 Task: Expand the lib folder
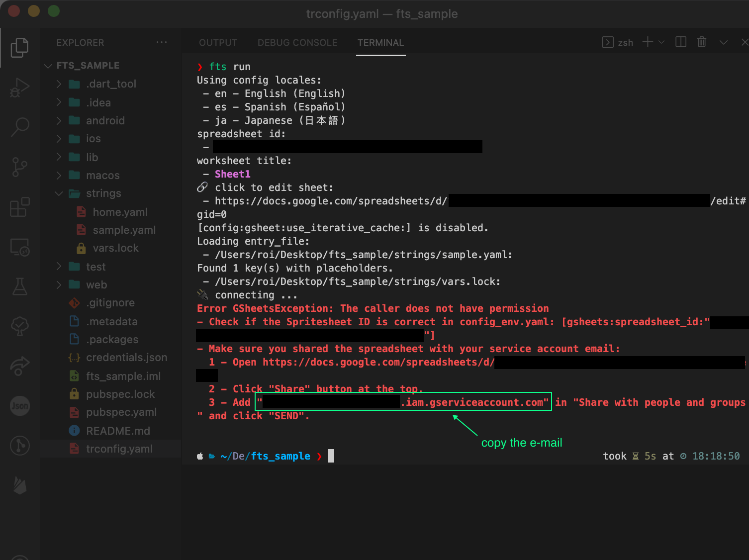coord(59,157)
